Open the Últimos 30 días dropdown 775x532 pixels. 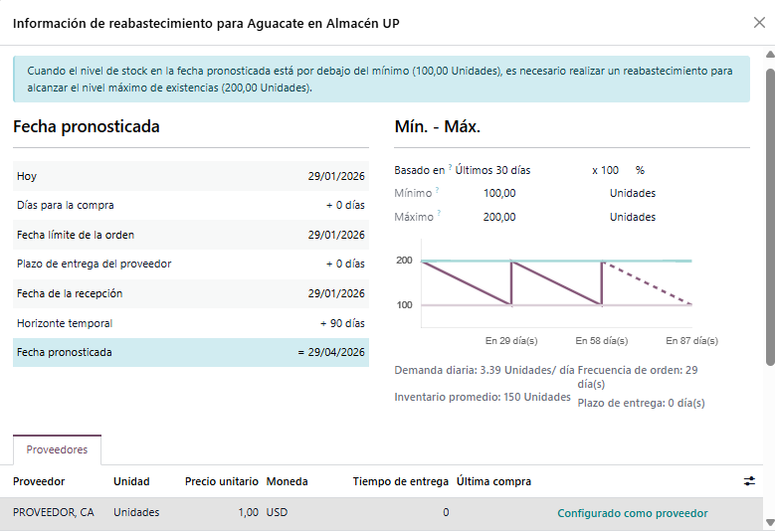(492, 170)
